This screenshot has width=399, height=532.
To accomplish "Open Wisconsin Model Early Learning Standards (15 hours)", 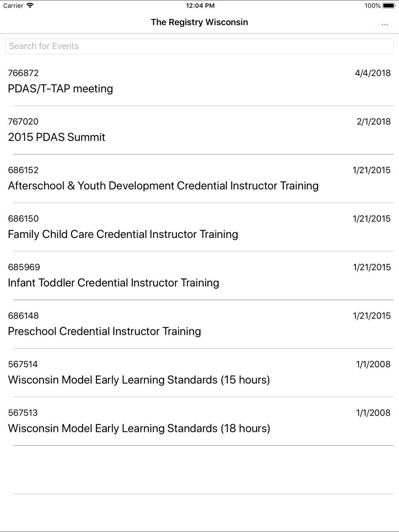I will pos(199,373).
